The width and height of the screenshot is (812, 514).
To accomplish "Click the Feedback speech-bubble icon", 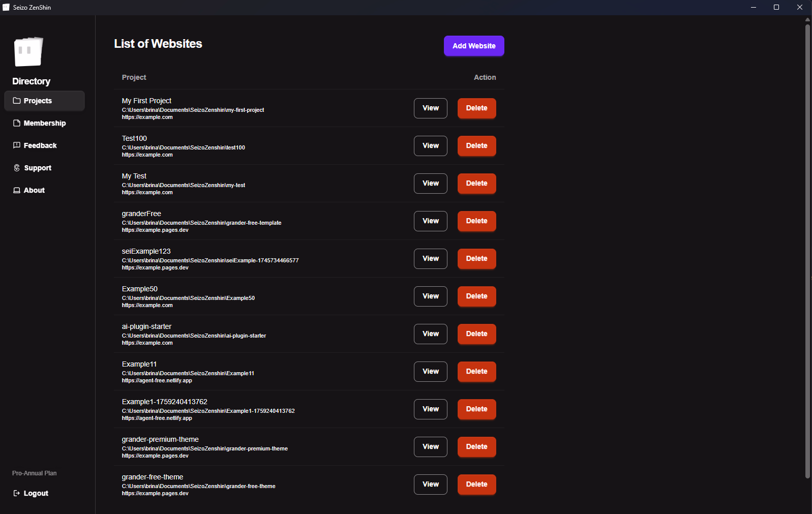I will tap(17, 145).
